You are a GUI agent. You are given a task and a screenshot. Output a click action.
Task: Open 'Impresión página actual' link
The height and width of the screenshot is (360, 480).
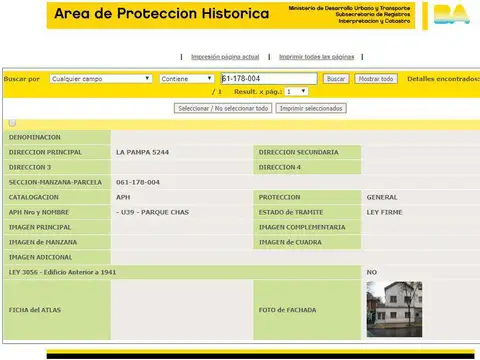(x=225, y=57)
